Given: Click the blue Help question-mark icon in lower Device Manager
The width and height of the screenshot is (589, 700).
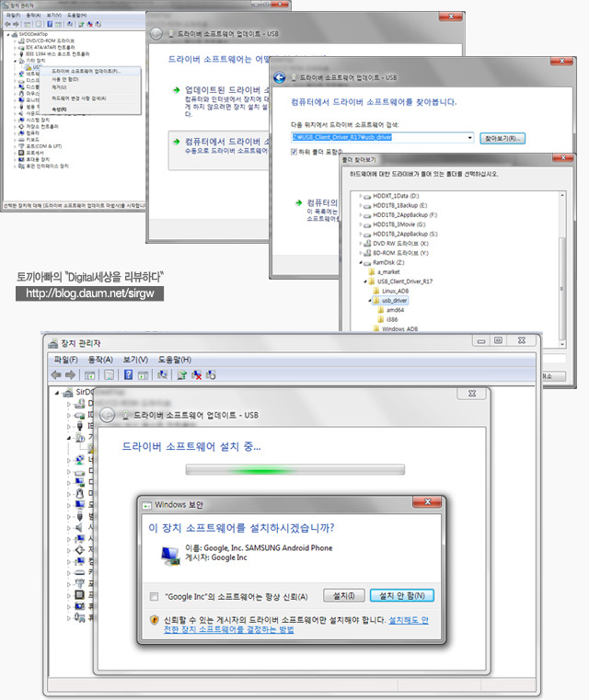Looking at the screenshot, I should tap(129, 375).
